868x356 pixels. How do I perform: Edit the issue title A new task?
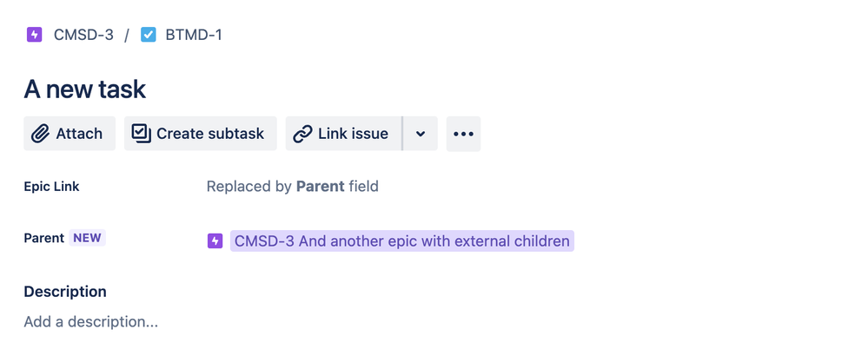pos(84,89)
